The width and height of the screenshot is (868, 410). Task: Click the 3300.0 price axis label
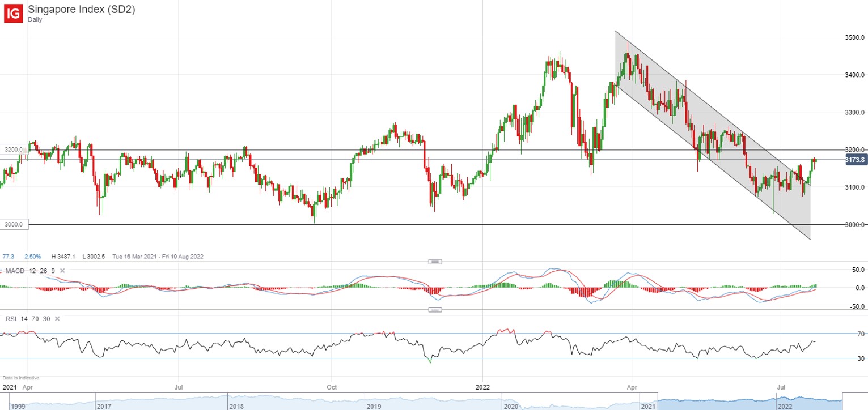(855, 112)
